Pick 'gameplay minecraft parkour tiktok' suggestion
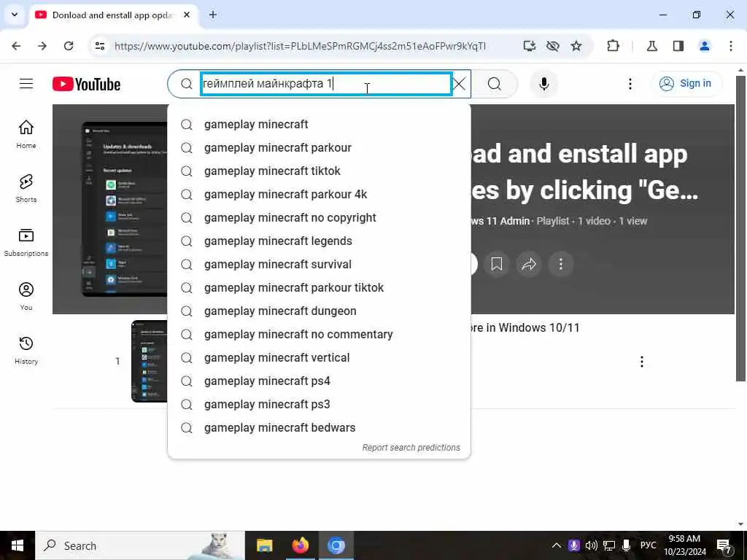Image resolution: width=747 pixels, height=560 pixels. pos(320,287)
